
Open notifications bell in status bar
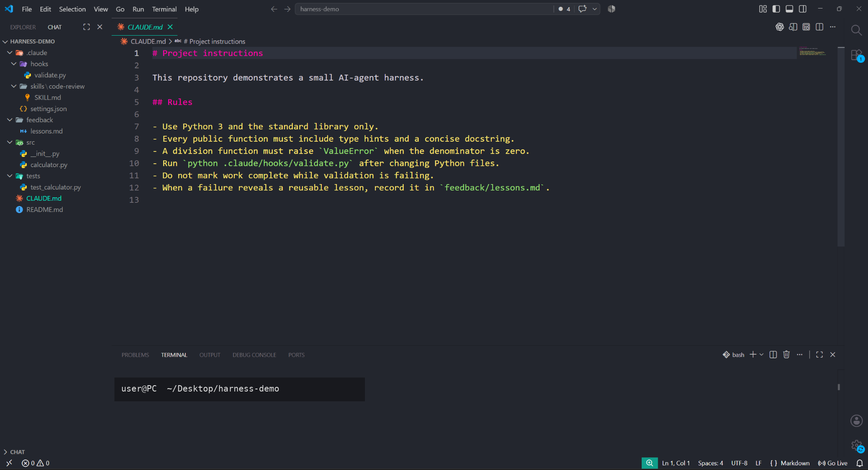click(860, 463)
